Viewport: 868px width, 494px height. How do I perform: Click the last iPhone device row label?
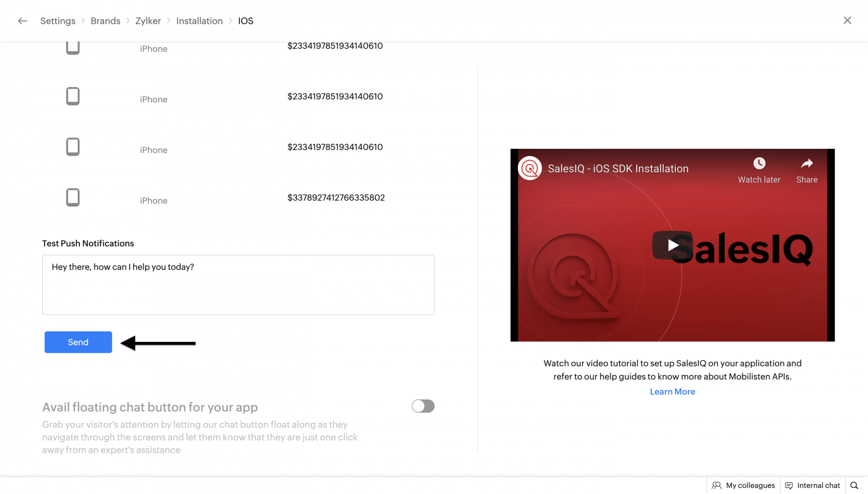click(154, 200)
